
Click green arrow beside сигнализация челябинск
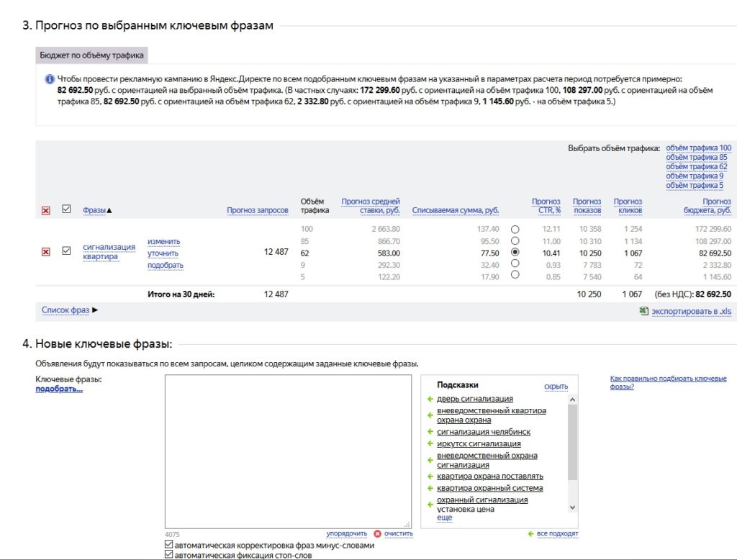[x=430, y=432]
